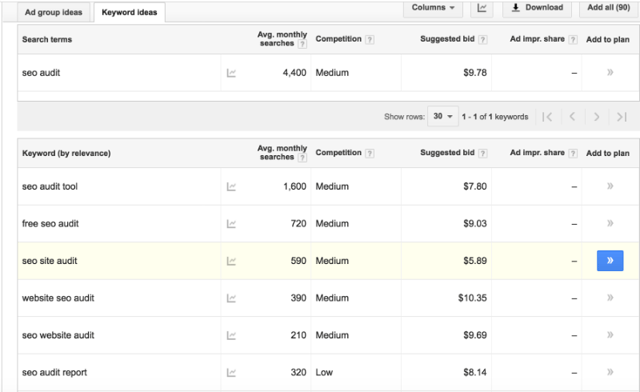Show trend chart for seo audit tool
Image resolution: width=640 pixels, height=392 pixels.
coord(231,187)
